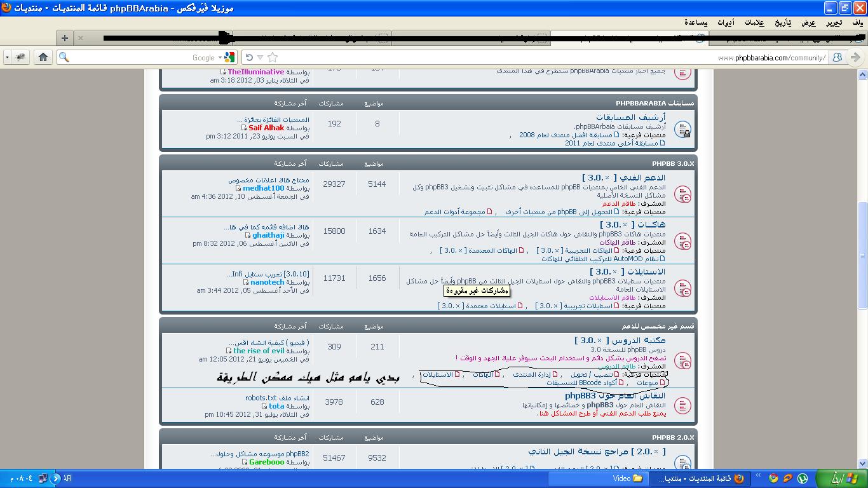The width and height of the screenshot is (868, 488).
Task: Open the Google search engine dropdown
Action: point(220,57)
